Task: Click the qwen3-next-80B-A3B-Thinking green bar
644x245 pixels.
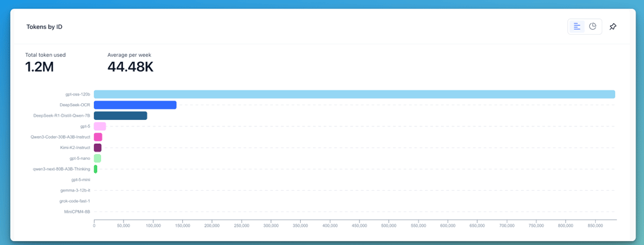Action: [95, 169]
